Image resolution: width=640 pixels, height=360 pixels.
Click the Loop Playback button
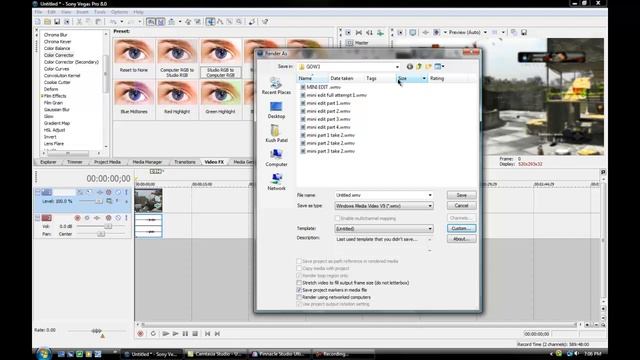(153, 333)
